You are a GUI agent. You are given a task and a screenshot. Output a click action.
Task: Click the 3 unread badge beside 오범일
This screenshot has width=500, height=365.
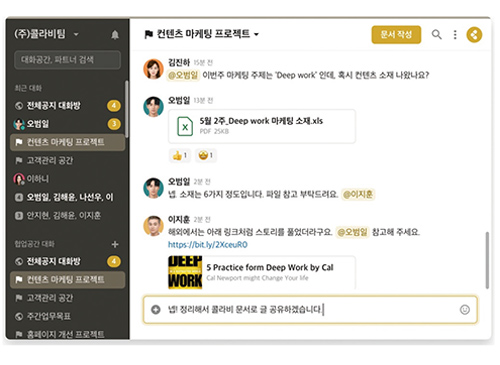point(114,124)
